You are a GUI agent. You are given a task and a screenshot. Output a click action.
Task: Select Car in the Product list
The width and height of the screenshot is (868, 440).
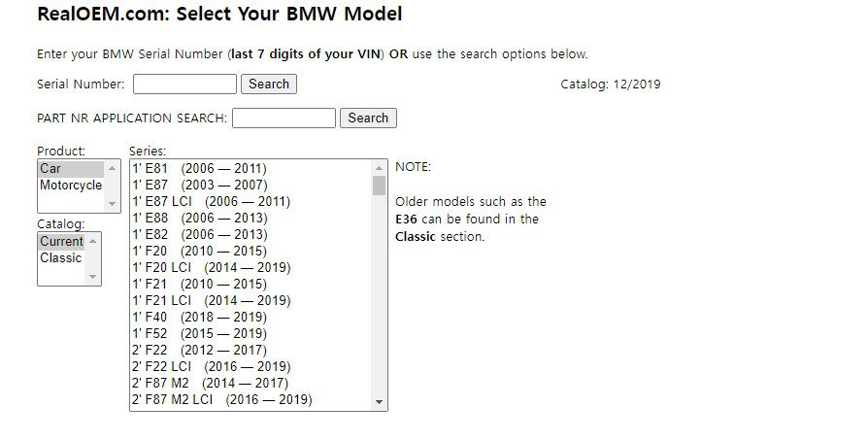[71, 169]
